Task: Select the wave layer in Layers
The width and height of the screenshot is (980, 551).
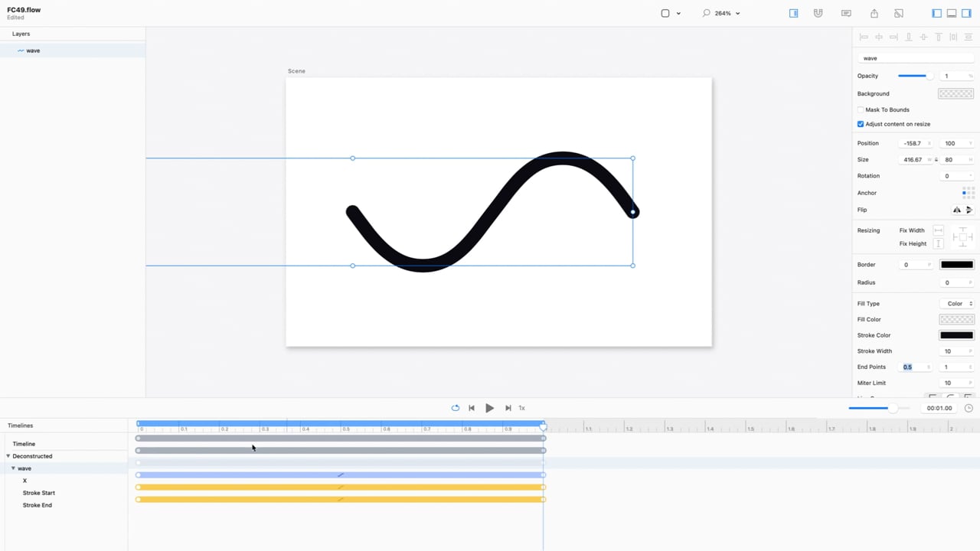Action: (73, 51)
